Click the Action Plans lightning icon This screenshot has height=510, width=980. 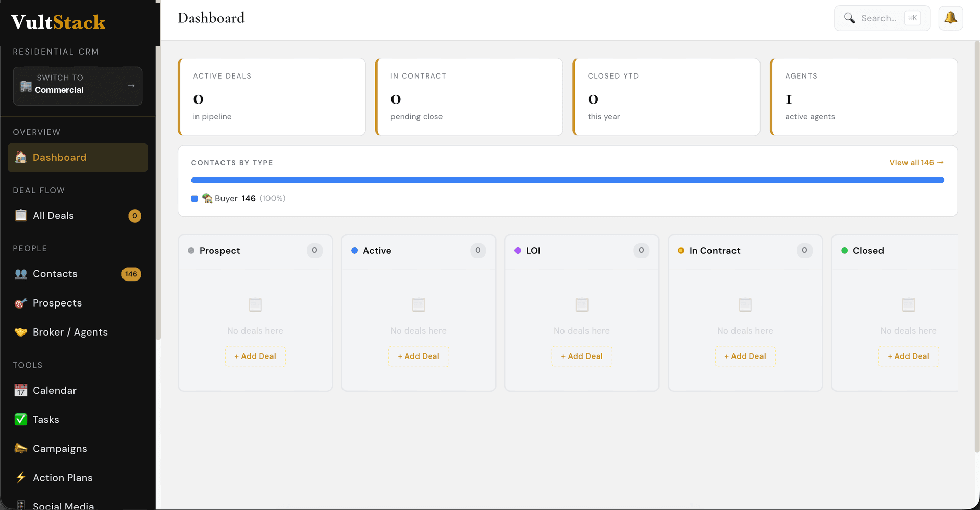tap(21, 477)
